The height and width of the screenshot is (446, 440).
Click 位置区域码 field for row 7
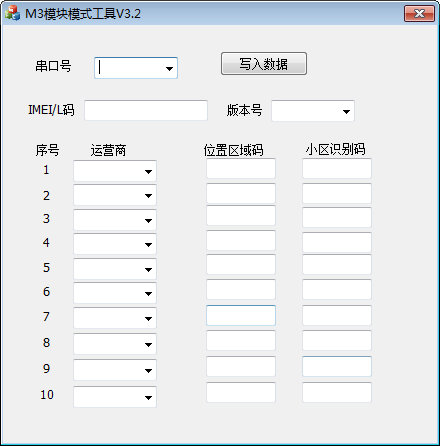241,315
